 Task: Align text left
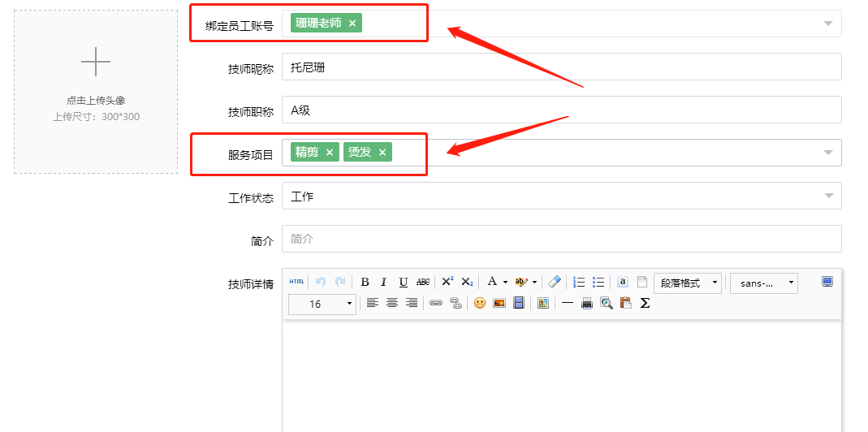coord(373,303)
